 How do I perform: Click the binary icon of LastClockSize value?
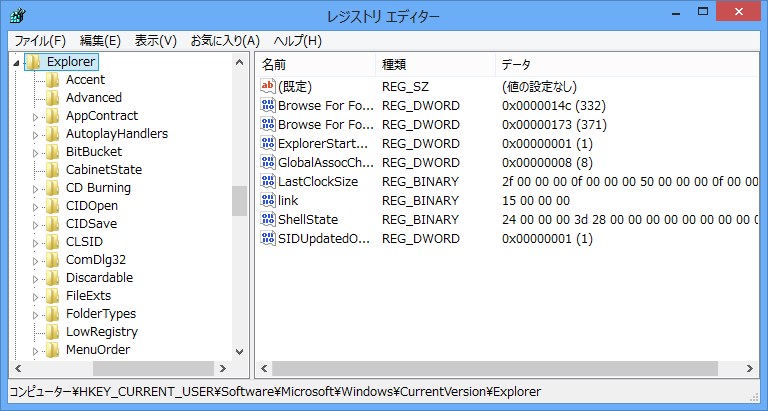tap(268, 182)
